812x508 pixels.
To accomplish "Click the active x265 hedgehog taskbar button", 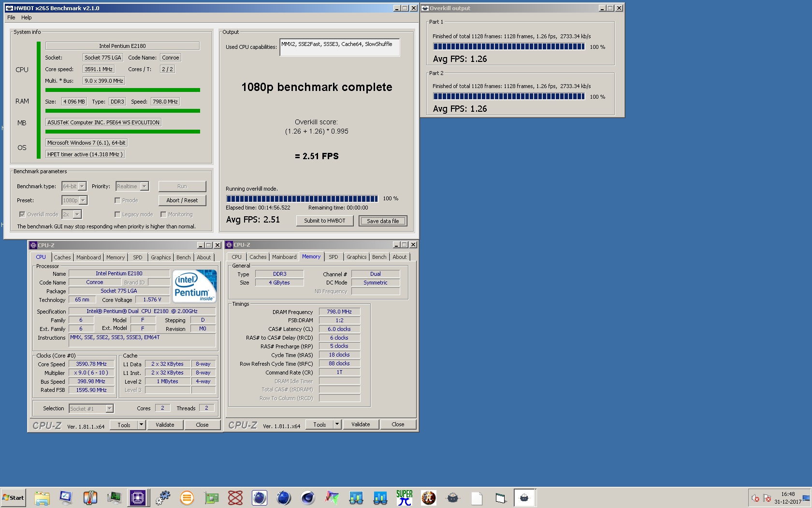I will pos(524,497).
